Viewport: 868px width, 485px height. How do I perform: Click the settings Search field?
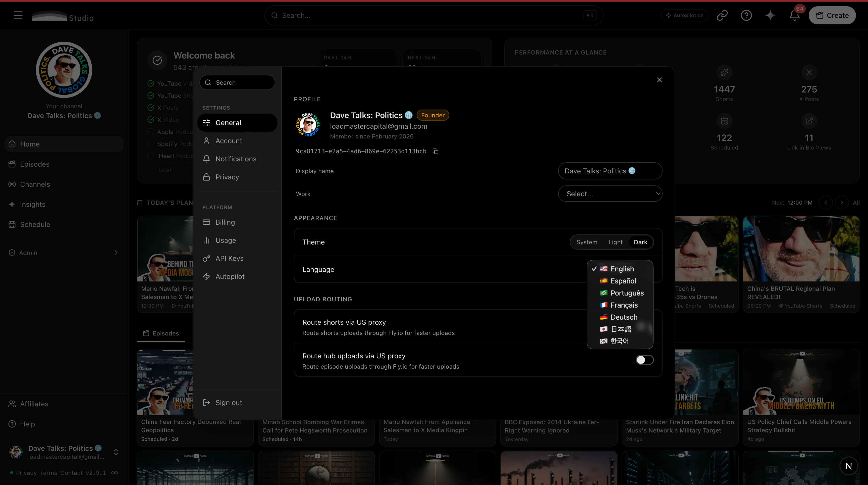tap(237, 83)
